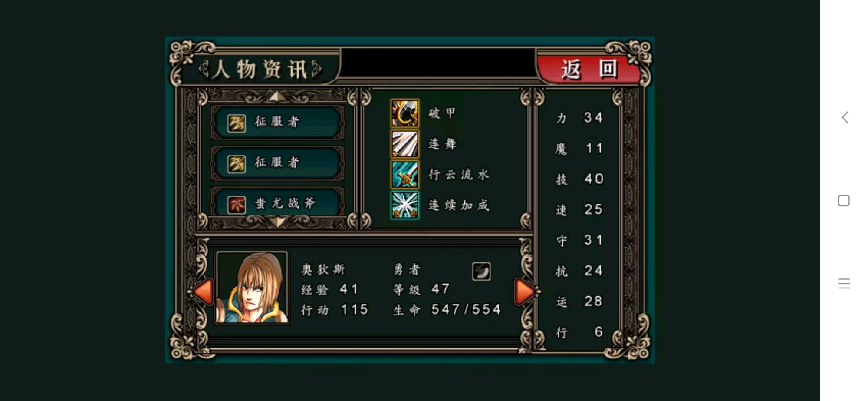This screenshot has width=868, height=401.
Task: Tap the second 征服者 equipment icon
Action: pos(237,164)
